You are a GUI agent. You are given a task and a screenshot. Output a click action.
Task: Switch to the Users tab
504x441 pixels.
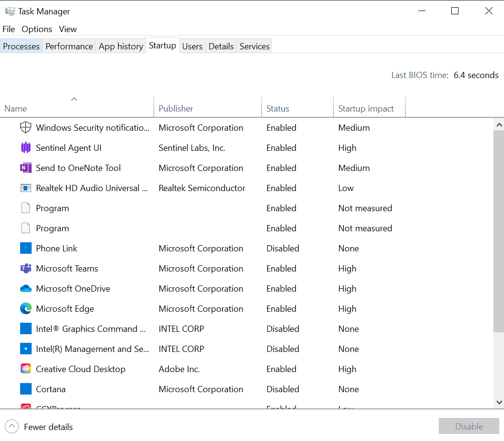coord(192,46)
